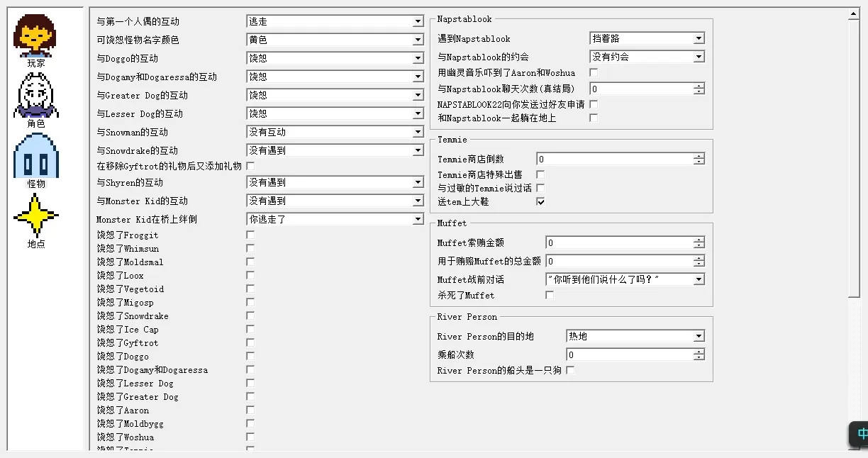The height and width of the screenshot is (458, 868).
Task: Increment 乘船次数 with the up arrow
Action: [x=700, y=350]
